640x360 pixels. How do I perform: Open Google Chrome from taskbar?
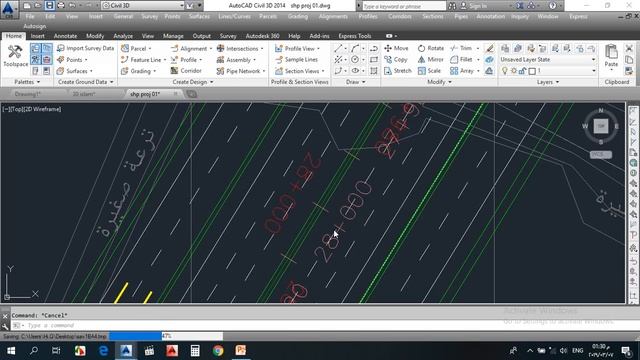[218, 351]
